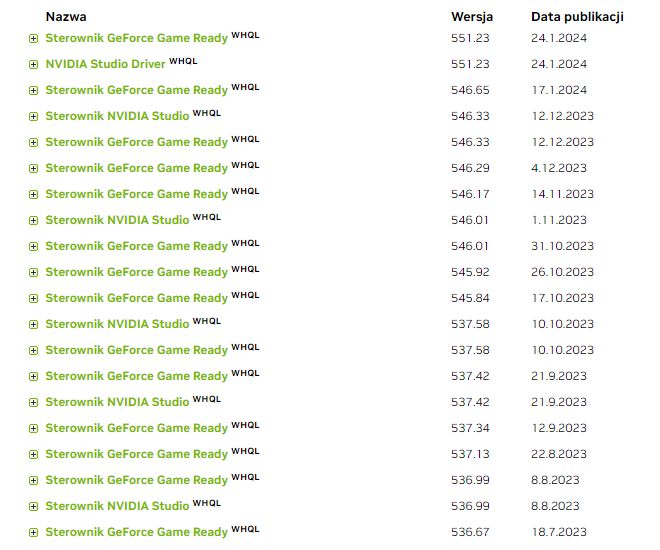This screenshot has width=660, height=550.
Task: Open GeForce Game Ready link version 537.58
Action: (x=136, y=350)
